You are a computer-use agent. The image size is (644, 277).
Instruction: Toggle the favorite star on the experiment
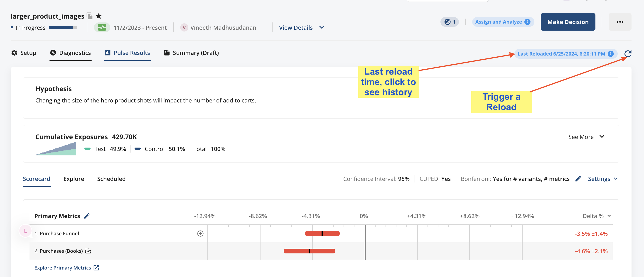click(x=99, y=16)
